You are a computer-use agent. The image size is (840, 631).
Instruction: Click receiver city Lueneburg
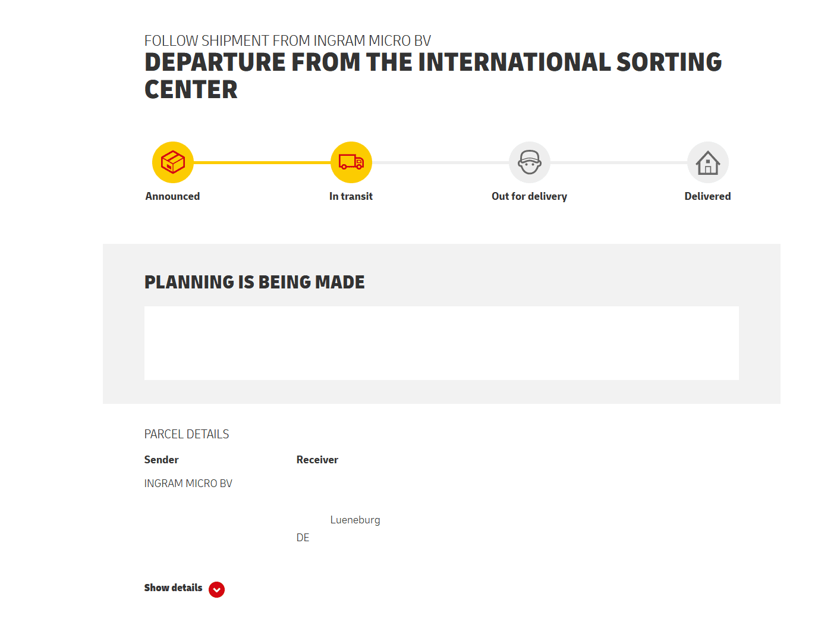[355, 520]
